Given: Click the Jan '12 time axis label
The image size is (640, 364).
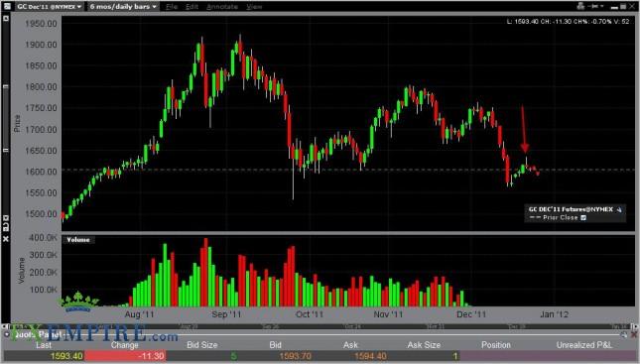Looking at the screenshot, I should (x=555, y=314).
